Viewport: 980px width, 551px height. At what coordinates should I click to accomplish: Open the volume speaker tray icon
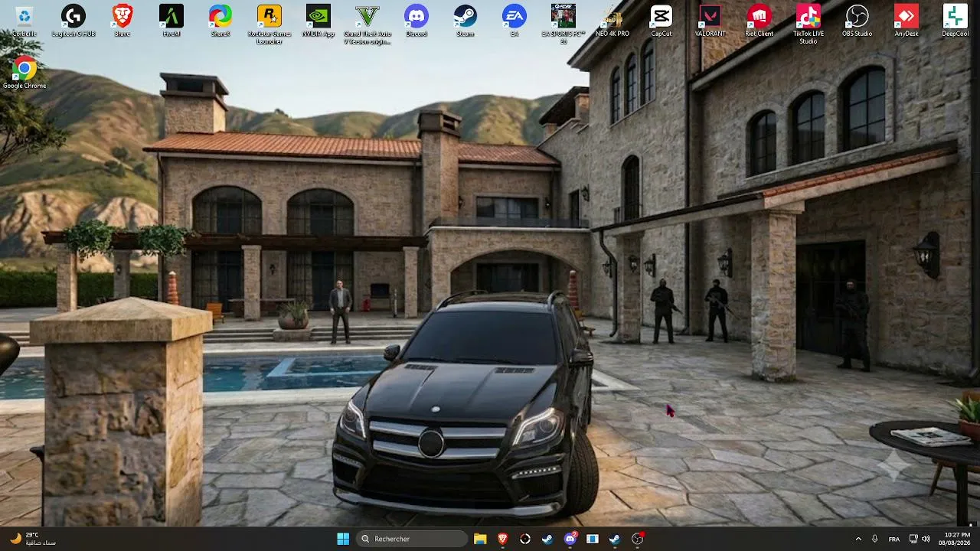point(926,539)
